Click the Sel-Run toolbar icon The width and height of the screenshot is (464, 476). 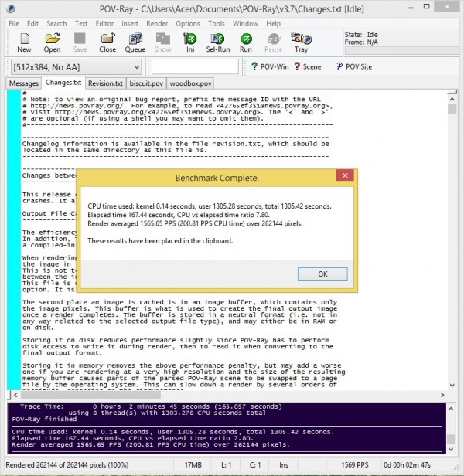tap(218, 42)
